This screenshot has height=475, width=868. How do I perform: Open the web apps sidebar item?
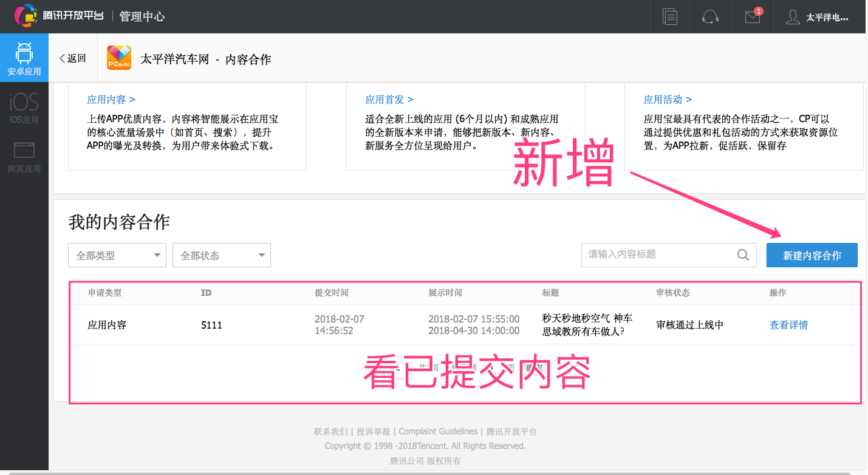tap(24, 156)
